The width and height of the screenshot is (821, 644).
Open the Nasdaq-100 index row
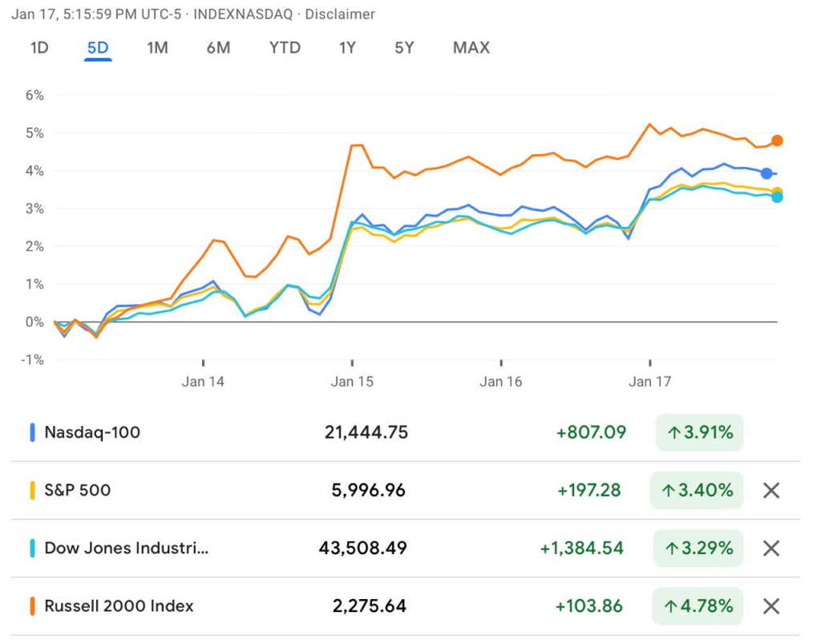pyautogui.click(x=92, y=432)
